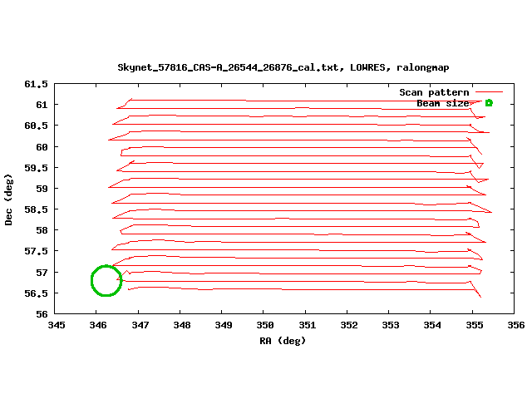This screenshot has width=532, height=399.
Task: Click the y-axis tick label 59.5
Action: (36, 168)
